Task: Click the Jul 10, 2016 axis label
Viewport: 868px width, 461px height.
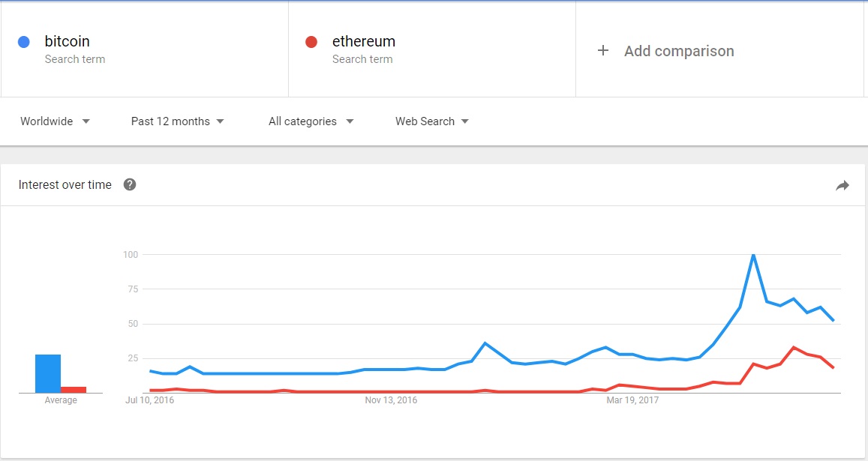Action: point(151,400)
